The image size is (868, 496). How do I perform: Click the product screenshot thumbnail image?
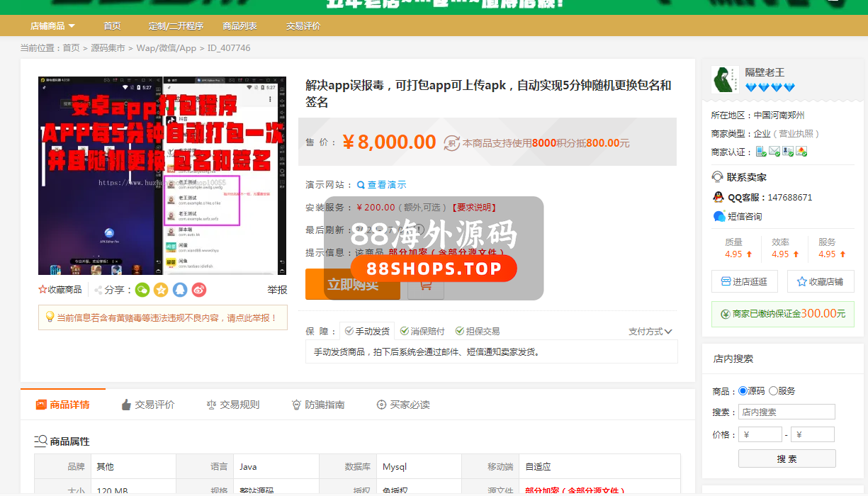[162, 176]
